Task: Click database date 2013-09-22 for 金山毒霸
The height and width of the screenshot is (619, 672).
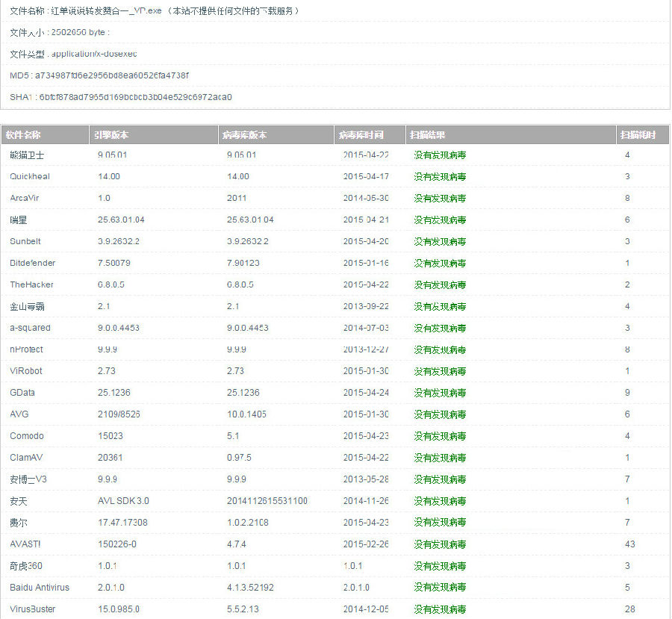Action: click(x=366, y=306)
